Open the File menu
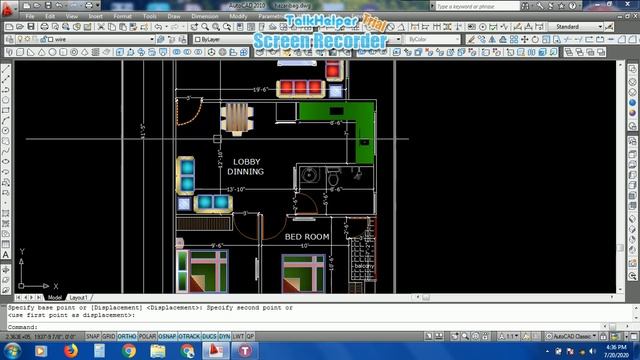 click(x=30, y=16)
